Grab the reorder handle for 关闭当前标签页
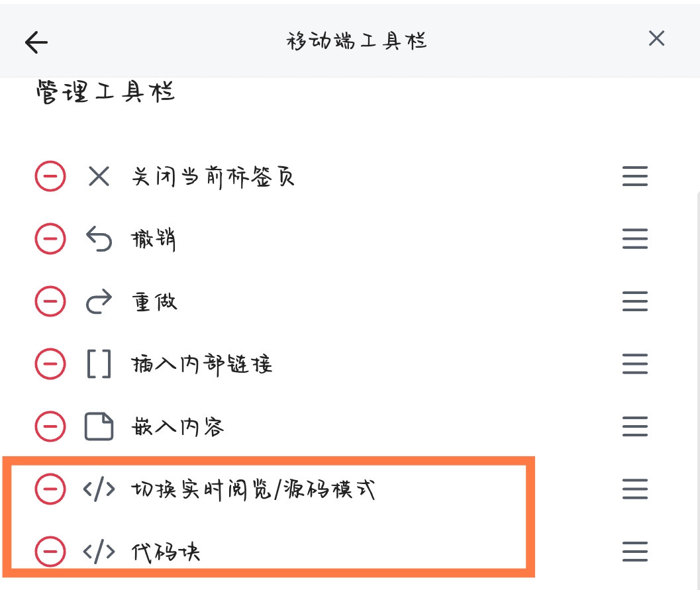This screenshot has width=700, height=590. (x=635, y=176)
